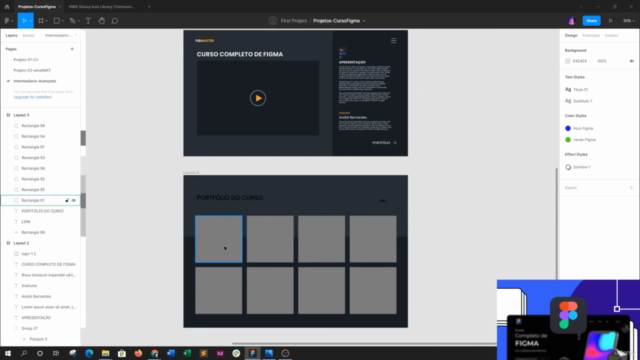Click First Project in the breadcrumb
Screen dimensions: 640x360
tap(293, 20)
